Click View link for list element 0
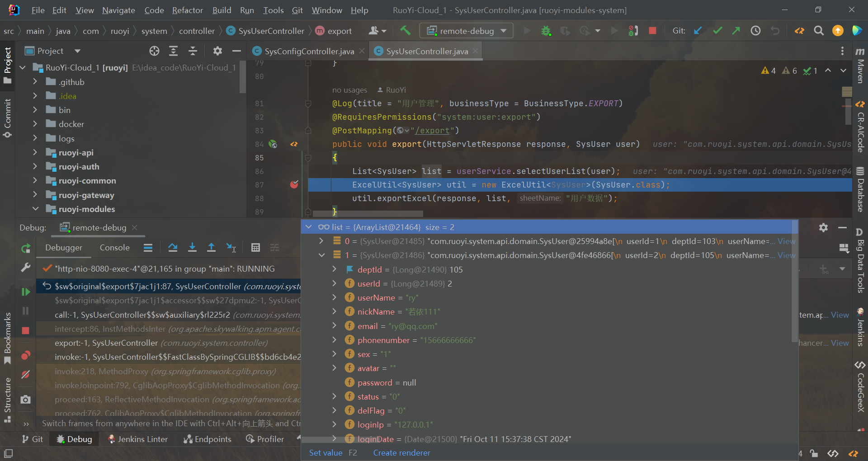Viewport: 868px width, 461px height. point(786,241)
